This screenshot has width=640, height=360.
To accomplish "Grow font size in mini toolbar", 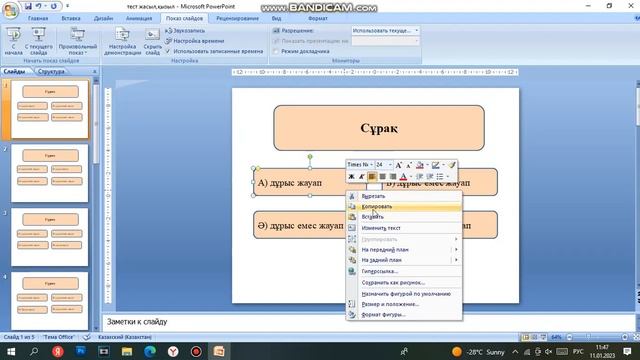I will (x=399, y=165).
